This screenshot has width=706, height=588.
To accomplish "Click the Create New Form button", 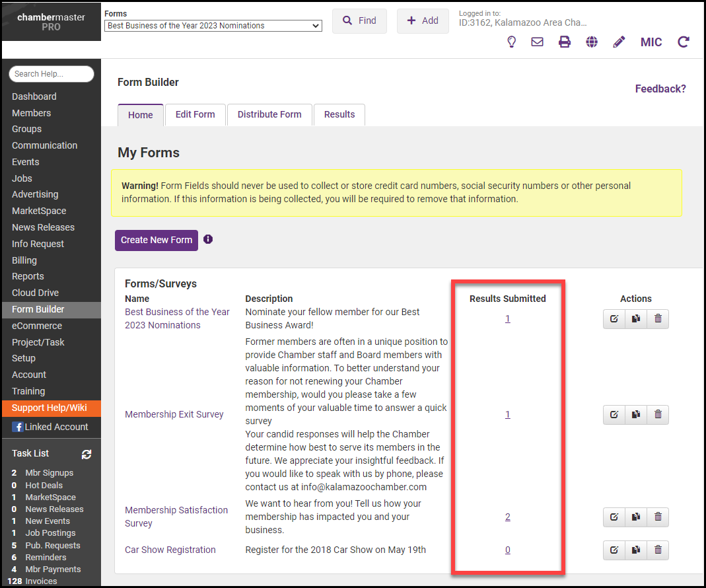I will [157, 240].
